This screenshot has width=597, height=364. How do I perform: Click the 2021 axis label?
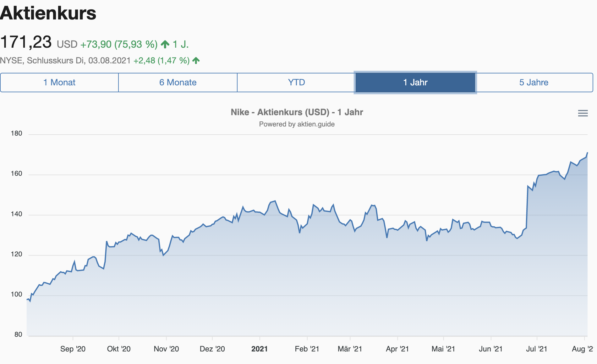260,349
